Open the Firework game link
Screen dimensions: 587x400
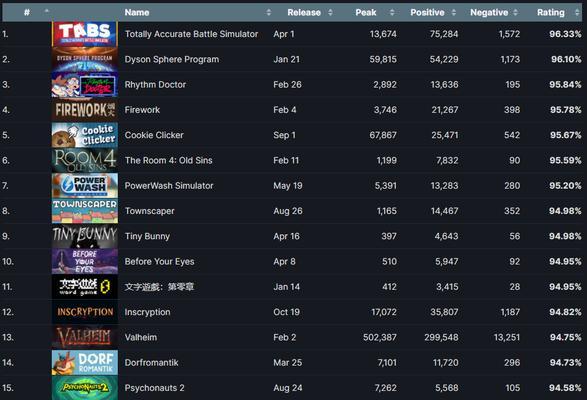pyautogui.click(x=142, y=110)
